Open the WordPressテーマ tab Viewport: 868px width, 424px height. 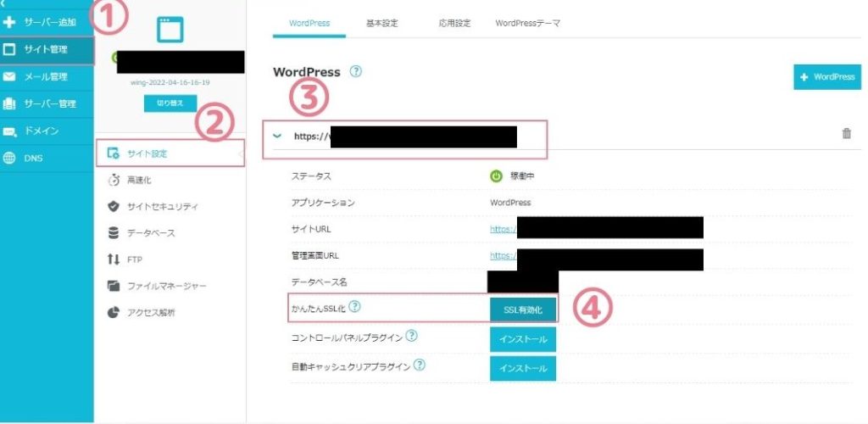tap(527, 23)
